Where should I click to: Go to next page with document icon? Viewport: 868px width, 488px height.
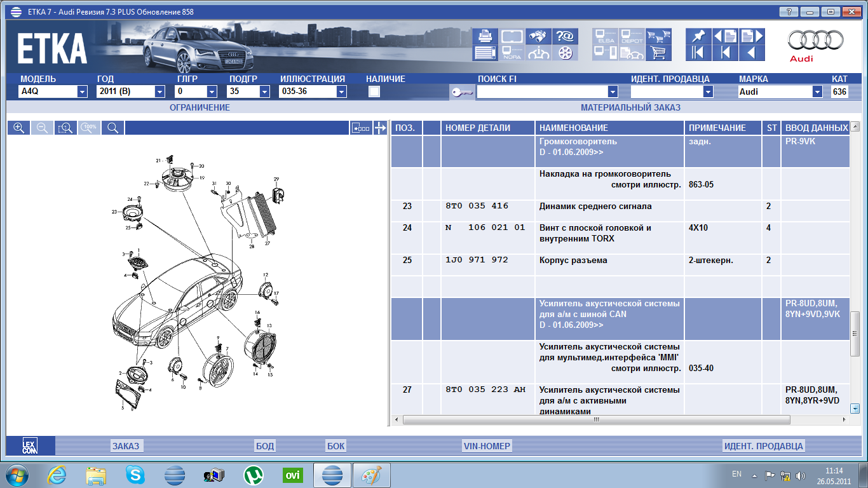point(752,37)
